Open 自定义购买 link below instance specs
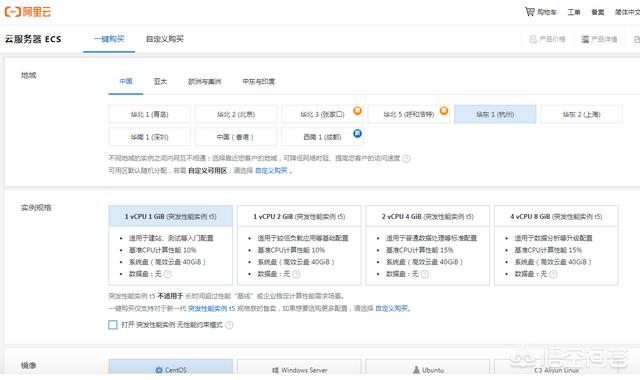640x380 pixels. [391, 309]
